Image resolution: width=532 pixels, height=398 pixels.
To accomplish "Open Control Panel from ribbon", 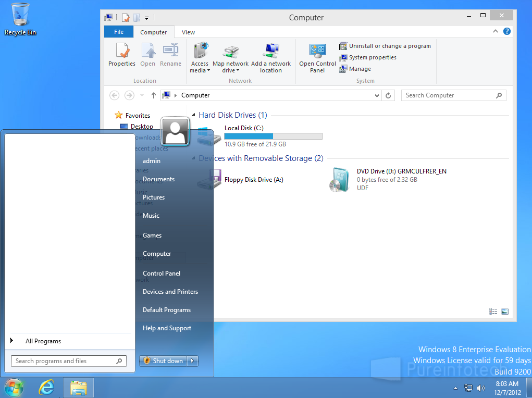I will (x=317, y=58).
